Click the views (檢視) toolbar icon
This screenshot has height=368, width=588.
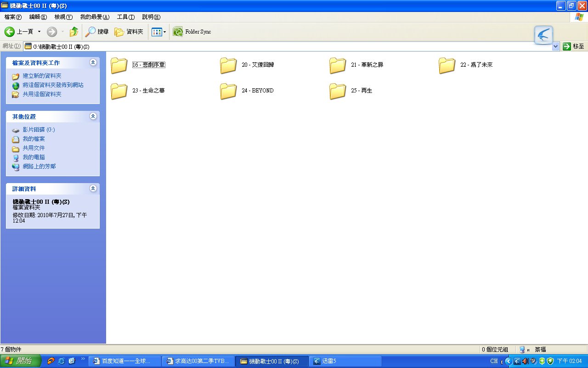(157, 32)
